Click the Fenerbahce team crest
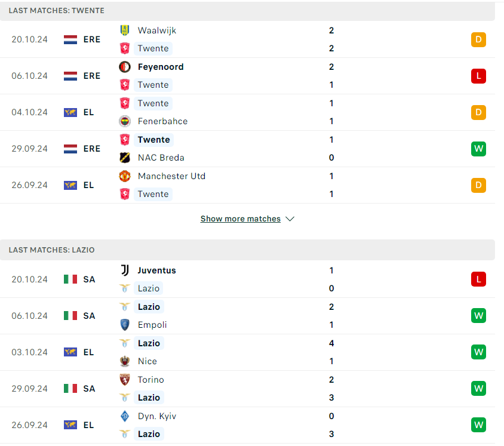 coord(125,121)
